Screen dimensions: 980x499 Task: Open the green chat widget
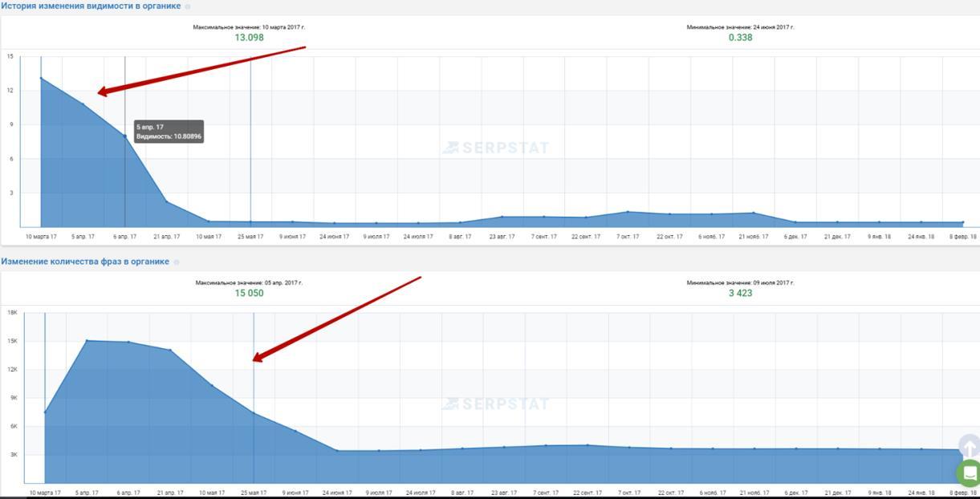pos(970,473)
